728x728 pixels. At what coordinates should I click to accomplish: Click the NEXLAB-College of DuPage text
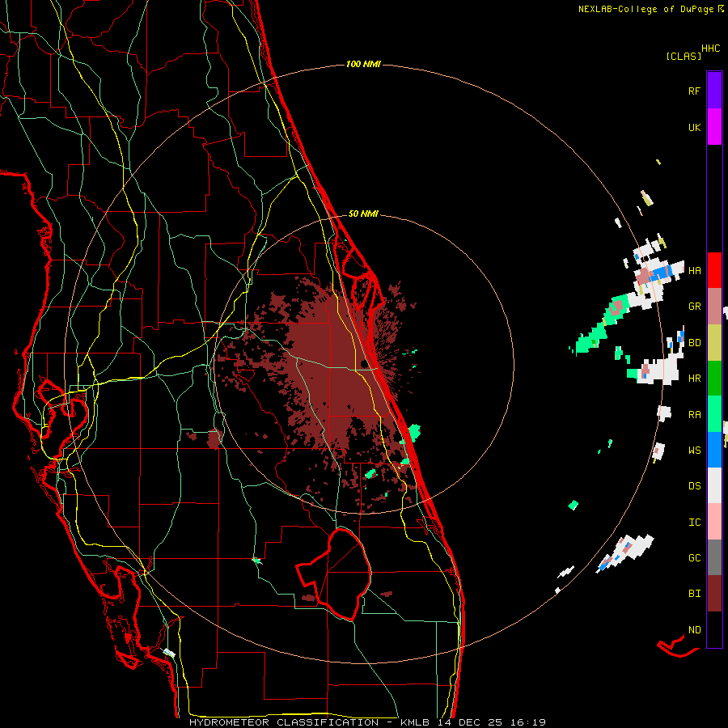[645, 9]
